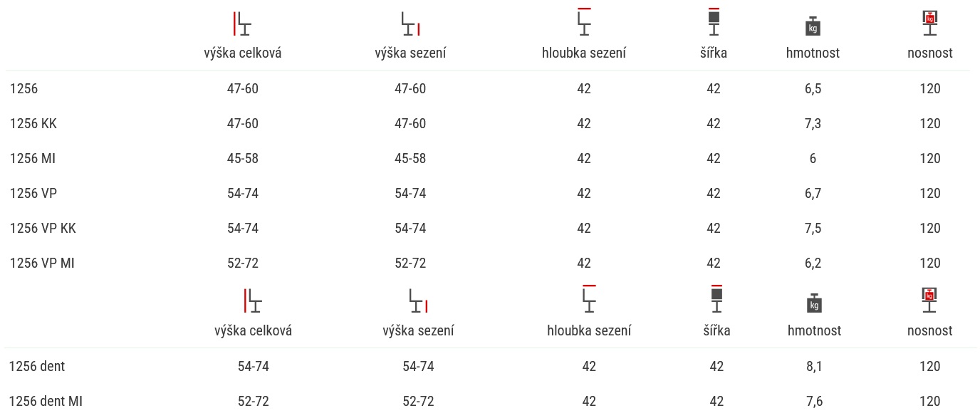This screenshot has width=980, height=418.
Task: Click the total height icon in the second table
Action: pyautogui.click(x=253, y=301)
